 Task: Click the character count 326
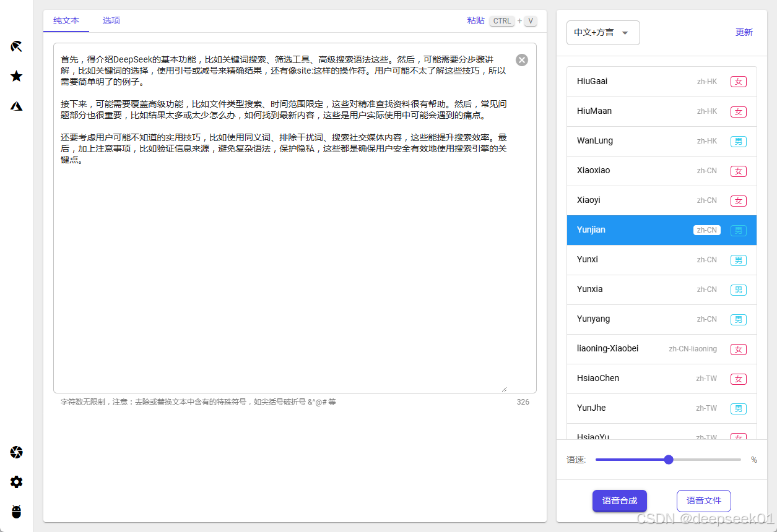pyautogui.click(x=523, y=402)
